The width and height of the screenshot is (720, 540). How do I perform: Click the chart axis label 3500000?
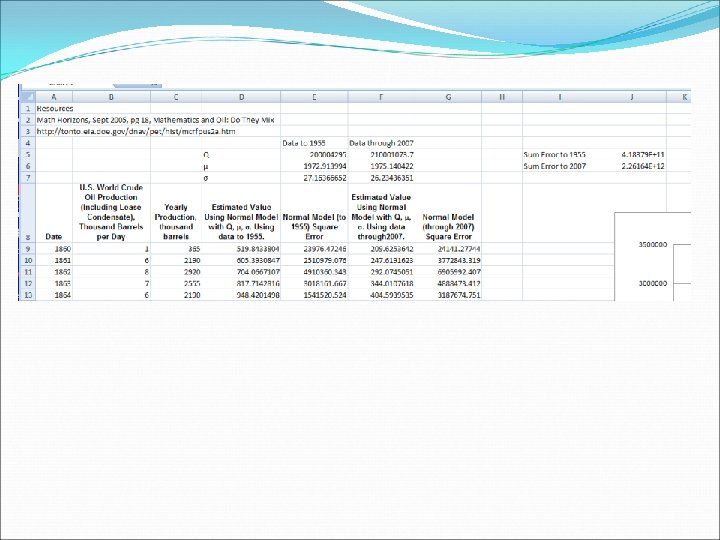[x=652, y=244]
